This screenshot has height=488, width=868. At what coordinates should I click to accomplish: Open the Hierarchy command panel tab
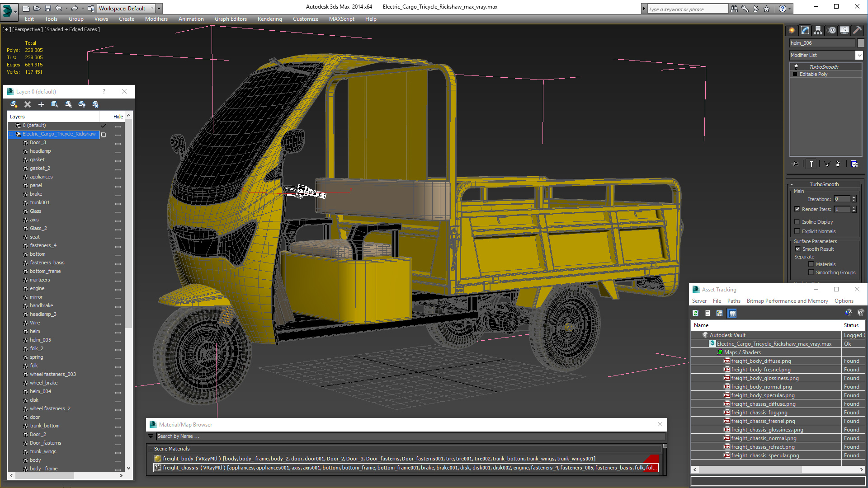(x=818, y=30)
